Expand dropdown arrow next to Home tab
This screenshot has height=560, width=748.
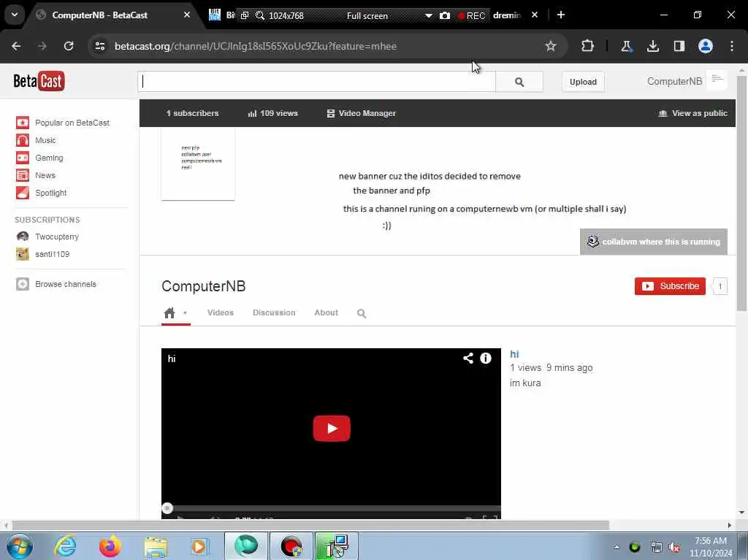[185, 313]
